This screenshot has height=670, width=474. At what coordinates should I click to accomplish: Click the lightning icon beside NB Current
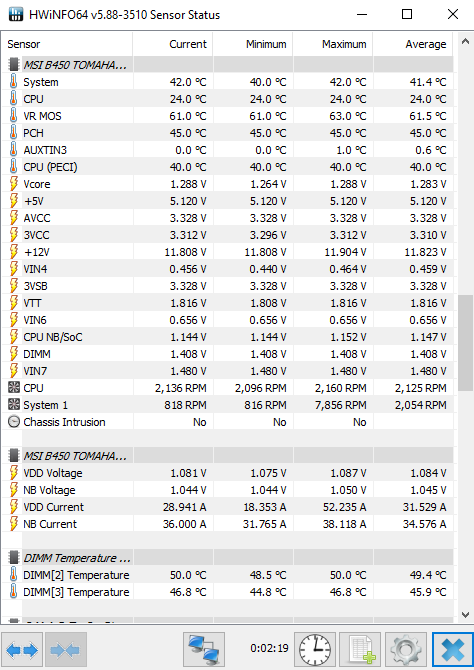pos(14,524)
